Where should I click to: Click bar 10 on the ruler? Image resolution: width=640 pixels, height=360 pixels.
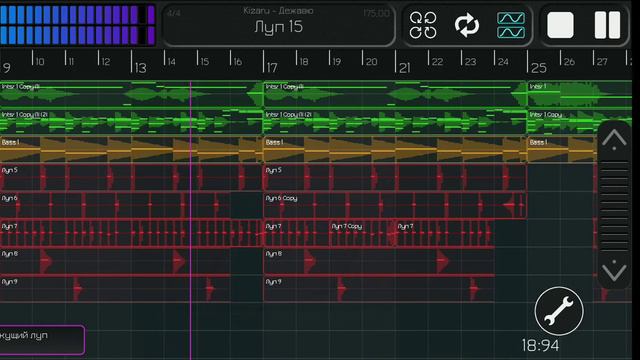pos(39,62)
